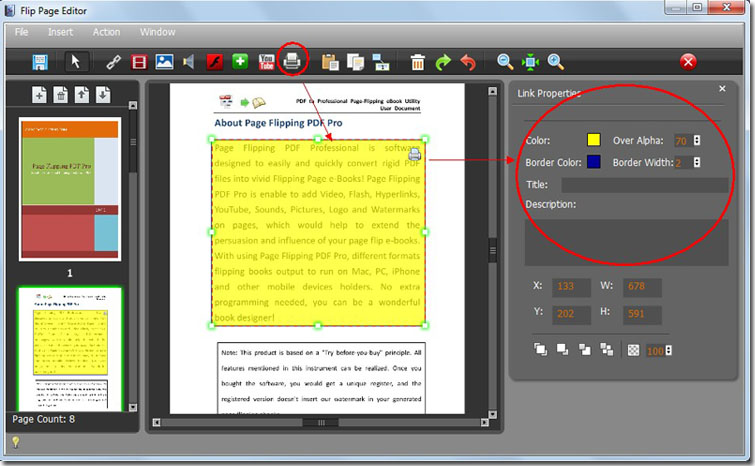The height and width of the screenshot is (466, 755).
Task: Click the H height field
Action: coord(642,314)
